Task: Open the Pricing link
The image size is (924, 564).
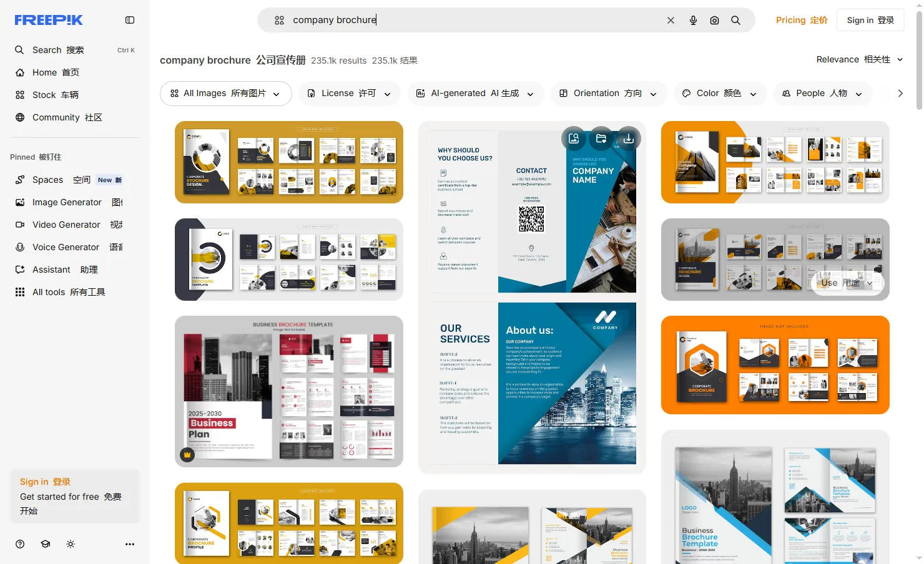Action: pos(801,20)
